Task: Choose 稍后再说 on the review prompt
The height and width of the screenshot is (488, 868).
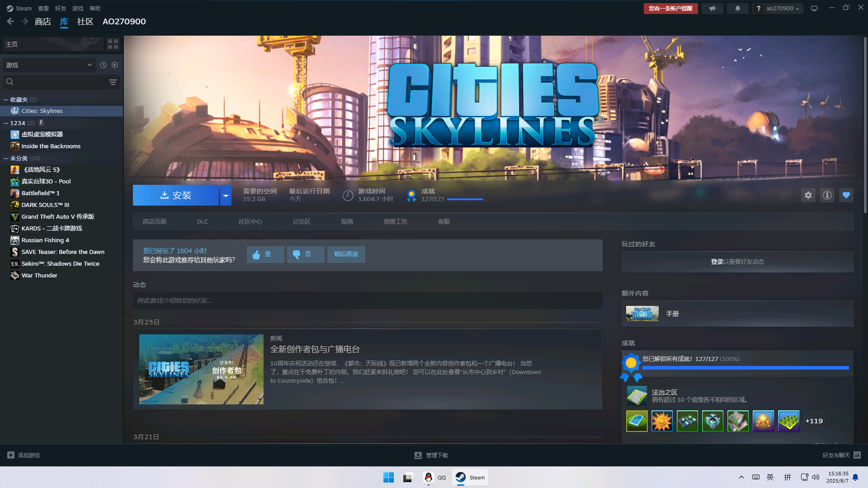Action: click(346, 254)
